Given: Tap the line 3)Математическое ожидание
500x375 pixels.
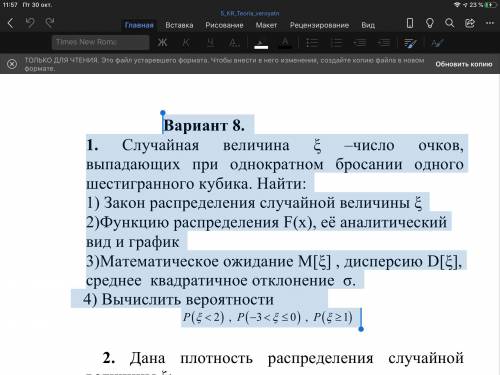Looking at the screenshot, I should (274, 261).
